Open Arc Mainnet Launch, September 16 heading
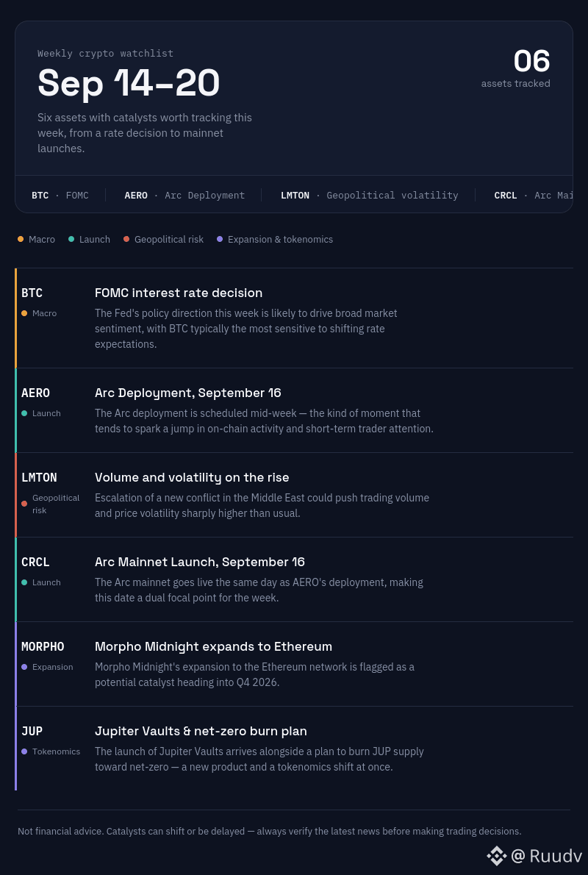Image resolution: width=588 pixels, height=875 pixels. [x=200, y=562]
